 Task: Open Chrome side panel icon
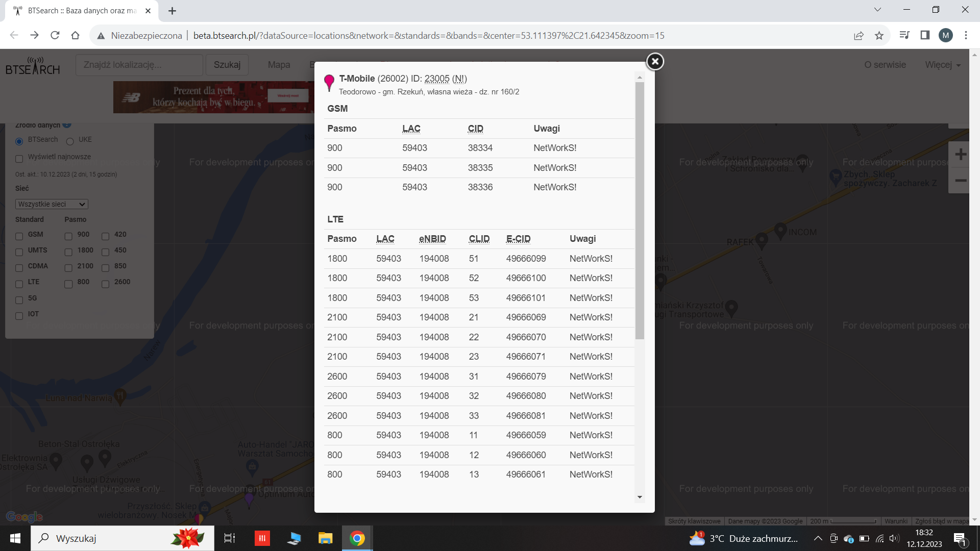(925, 36)
